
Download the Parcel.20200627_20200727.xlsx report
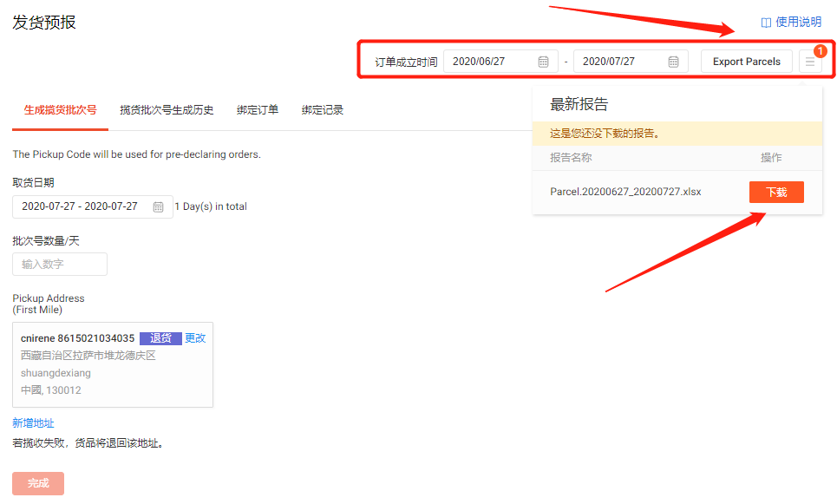776,193
